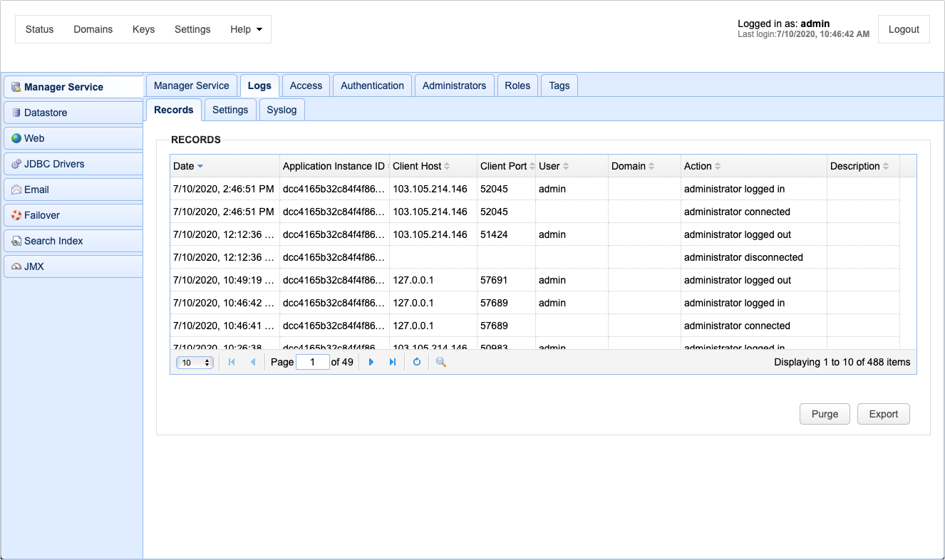Image resolution: width=945 pixels, height=560 pixels.
Task: Jump to the last page of records
Action: coord(392,362)
